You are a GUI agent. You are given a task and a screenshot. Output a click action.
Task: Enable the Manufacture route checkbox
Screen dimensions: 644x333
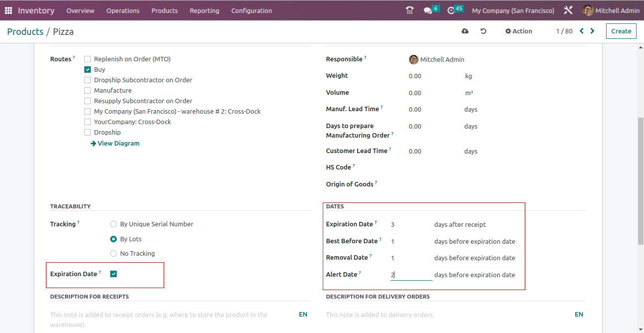(88, 91)
